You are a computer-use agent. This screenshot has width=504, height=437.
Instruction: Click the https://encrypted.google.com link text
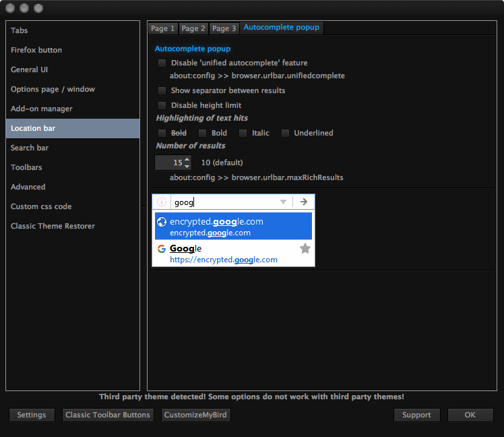point(224,260)
